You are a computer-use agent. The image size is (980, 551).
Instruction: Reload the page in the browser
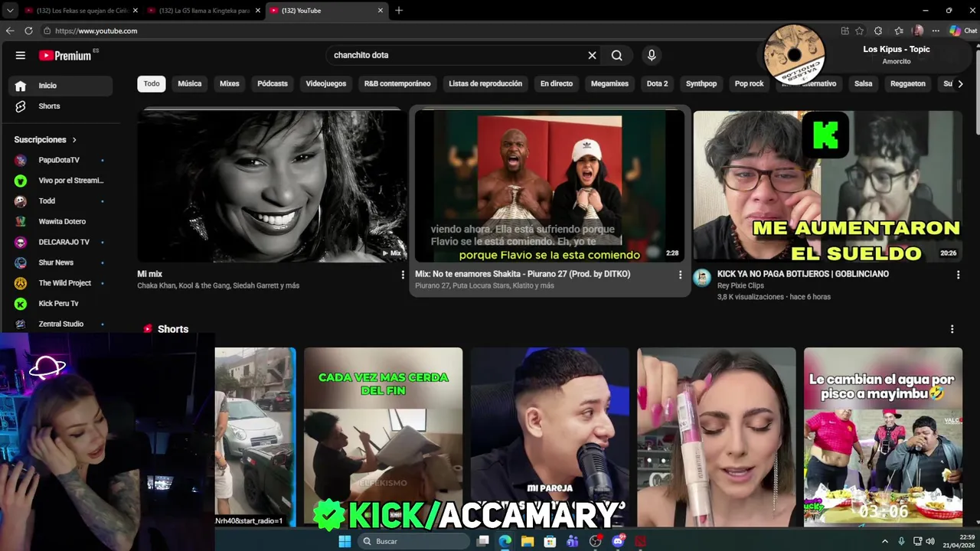(28, 31)
